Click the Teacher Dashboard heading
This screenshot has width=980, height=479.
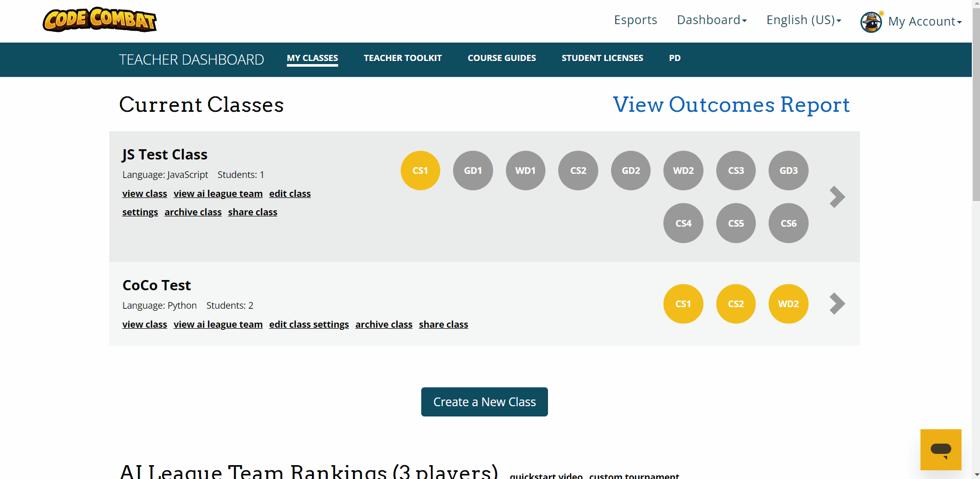pos(191,59)
